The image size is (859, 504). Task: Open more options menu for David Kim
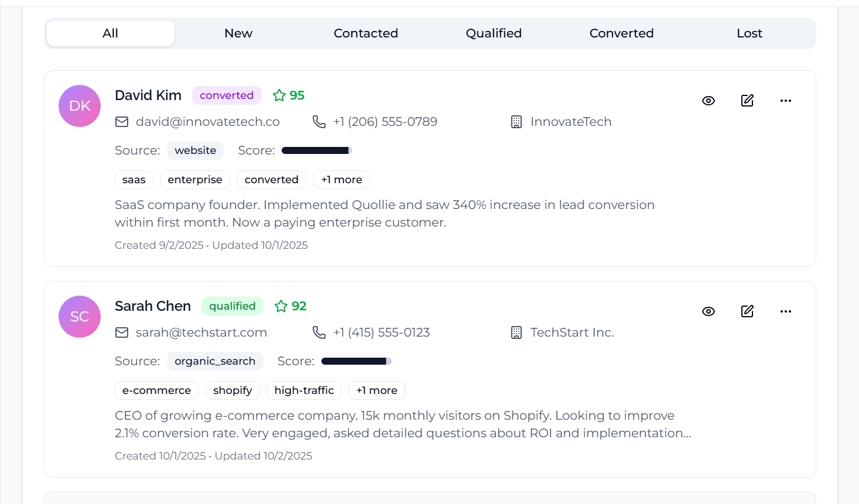pyautogui.click(x=786, y=101)
